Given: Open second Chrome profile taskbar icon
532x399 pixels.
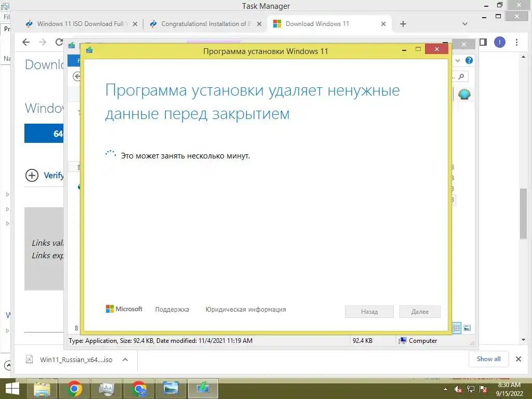Looking at the screenshot, I should coord(138,389).
